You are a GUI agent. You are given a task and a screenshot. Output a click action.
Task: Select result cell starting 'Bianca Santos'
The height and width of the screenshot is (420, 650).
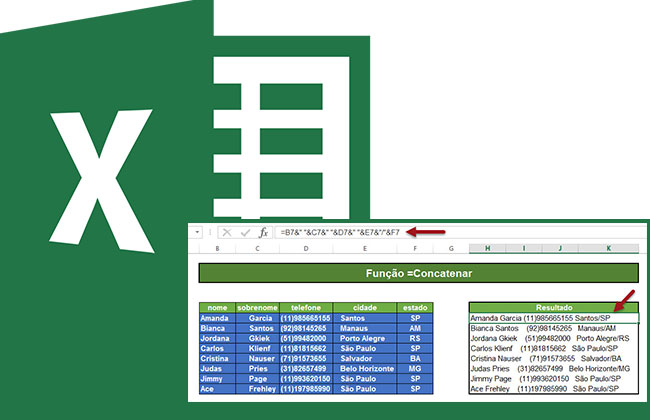click(554, 328)
